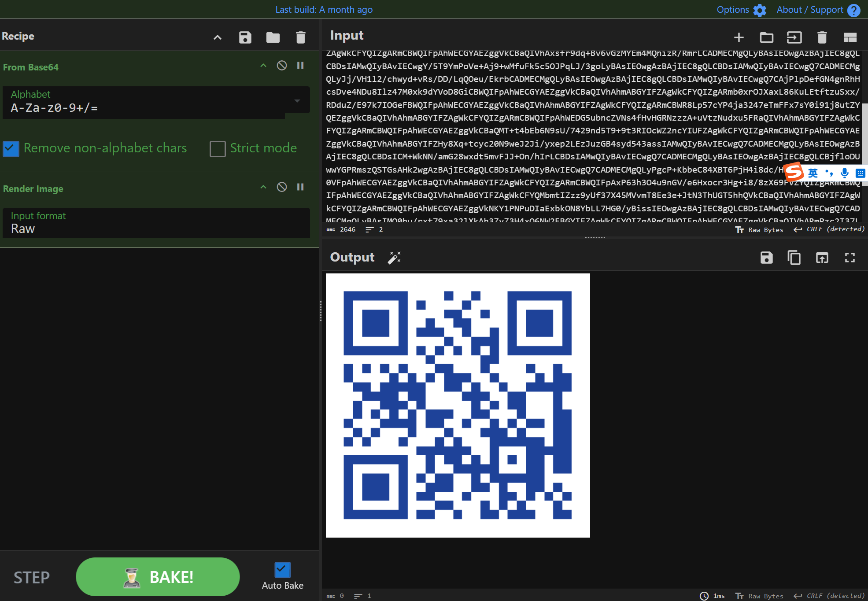Trigger the Magic detection wand on output
This screenshot has height=601, width=868.
(394, 258)
